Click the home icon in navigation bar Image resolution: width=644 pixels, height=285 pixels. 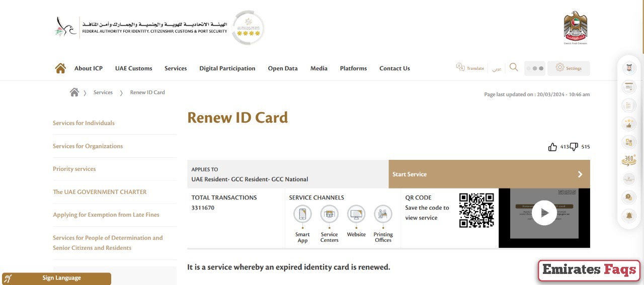[x=60, y=68]
